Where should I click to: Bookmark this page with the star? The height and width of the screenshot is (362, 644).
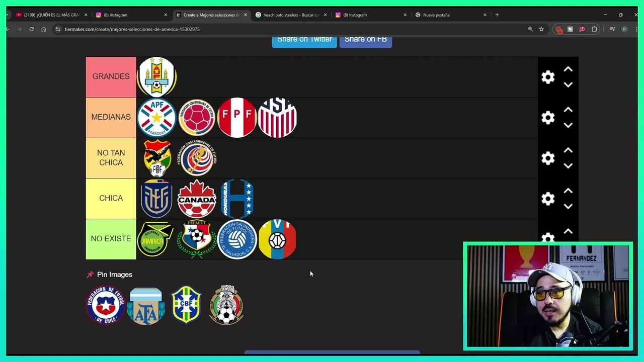[541, 29]
